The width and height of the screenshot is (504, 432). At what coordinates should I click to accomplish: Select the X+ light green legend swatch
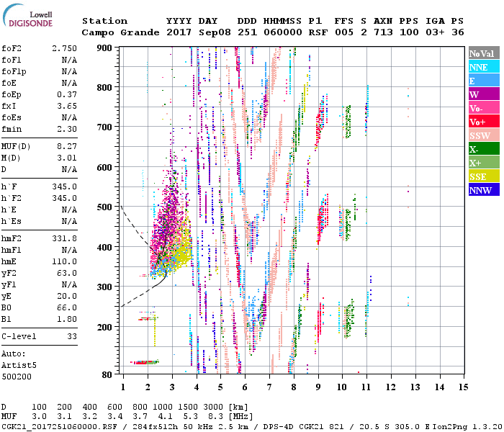pos(484,162)
